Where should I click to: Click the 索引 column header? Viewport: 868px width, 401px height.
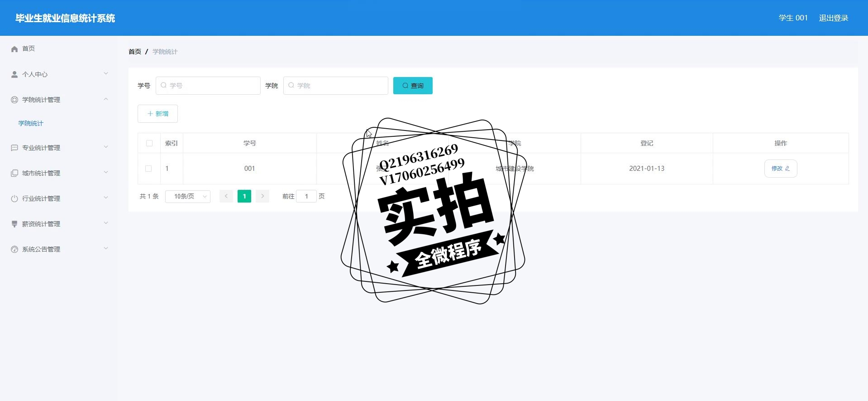172,143
